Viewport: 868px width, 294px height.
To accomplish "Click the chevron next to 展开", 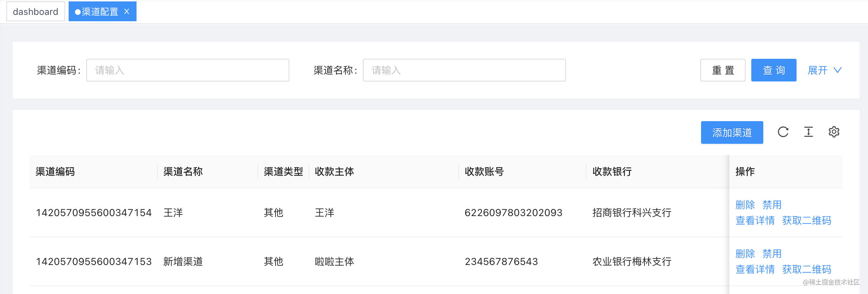I will [x=838, y=70].
